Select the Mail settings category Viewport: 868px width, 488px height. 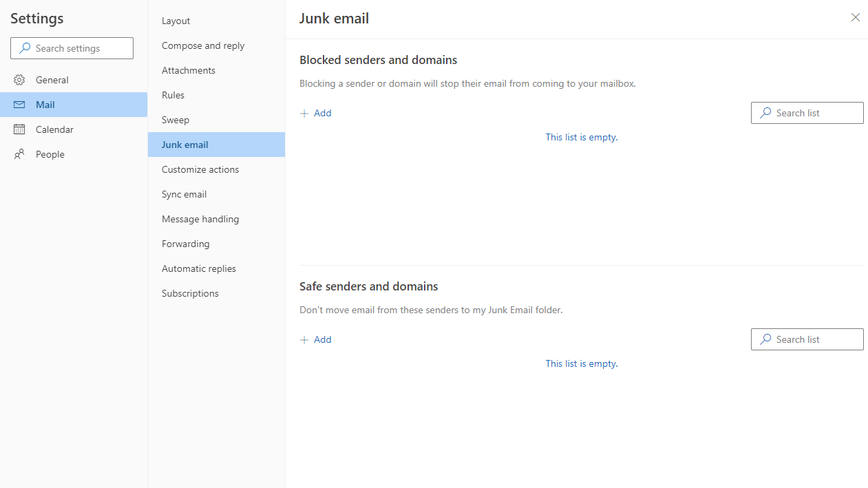click(x=74, y=105)
